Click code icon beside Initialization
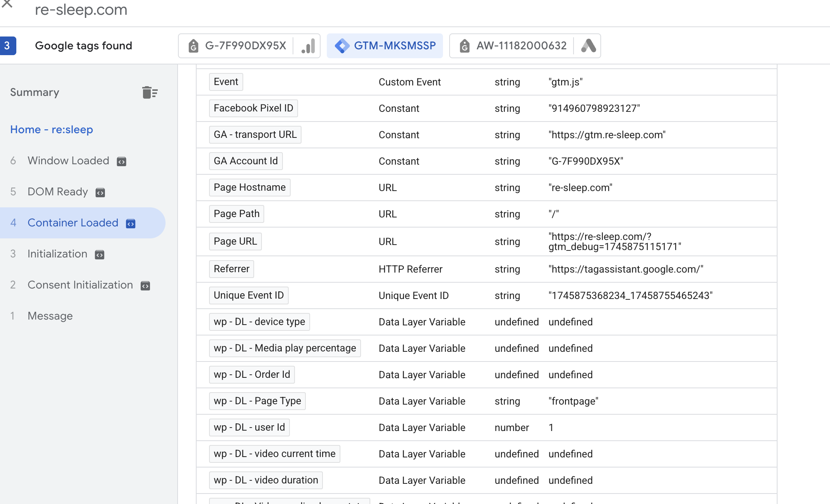This screenshot has height=504, width=830. pos(99,254)
